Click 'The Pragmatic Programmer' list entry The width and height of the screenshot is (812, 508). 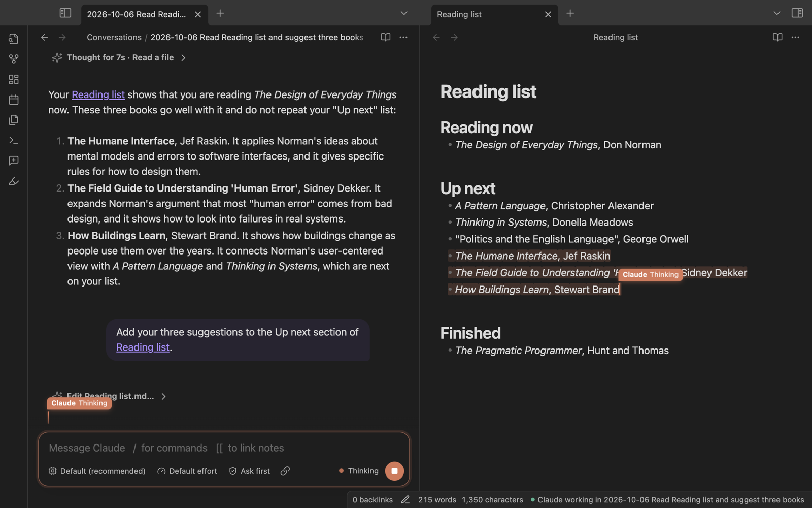562,351
